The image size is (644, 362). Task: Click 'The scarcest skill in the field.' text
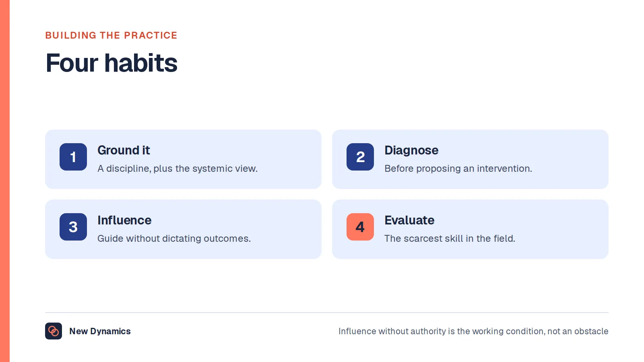[x=450, y=239]
